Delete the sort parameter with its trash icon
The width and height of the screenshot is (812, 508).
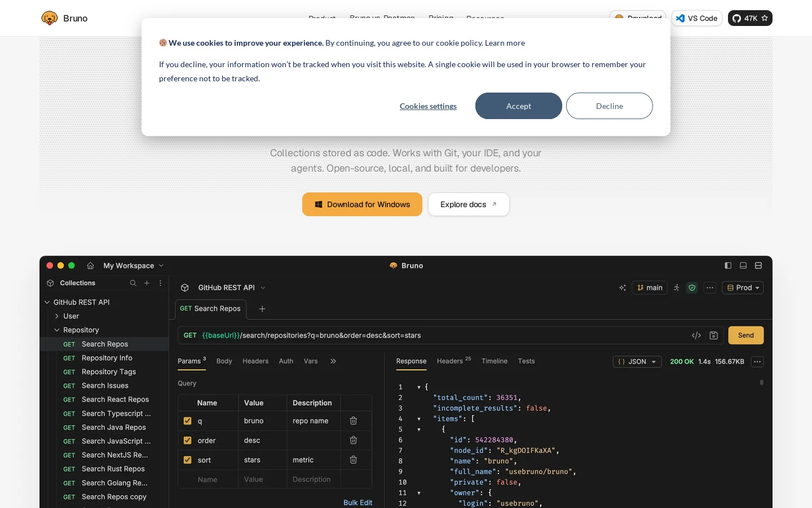354,459
